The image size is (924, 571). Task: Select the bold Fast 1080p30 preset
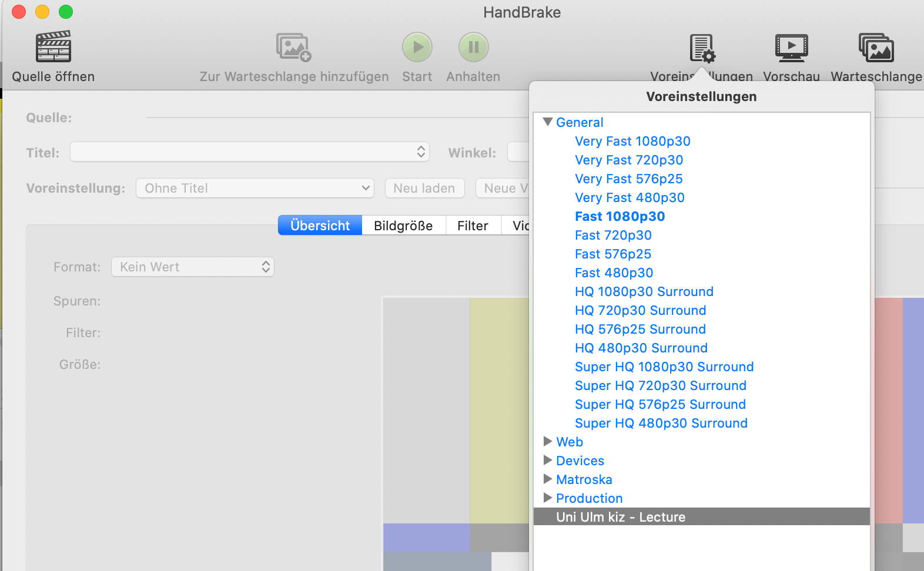pyautogui.click(x=620, y=216)
